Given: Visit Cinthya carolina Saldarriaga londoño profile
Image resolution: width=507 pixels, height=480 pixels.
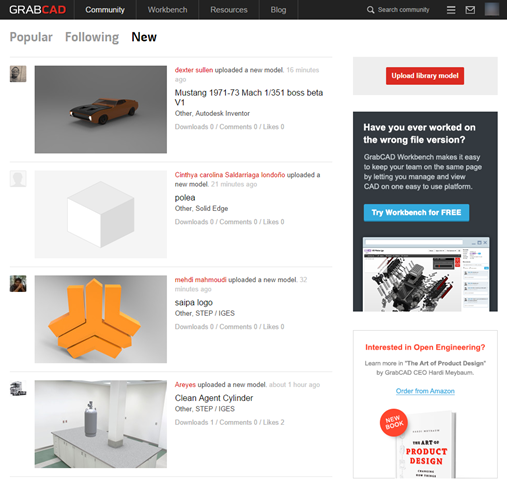Looking at the screenshot, I should pyautogui.click(x=230, y=175).
